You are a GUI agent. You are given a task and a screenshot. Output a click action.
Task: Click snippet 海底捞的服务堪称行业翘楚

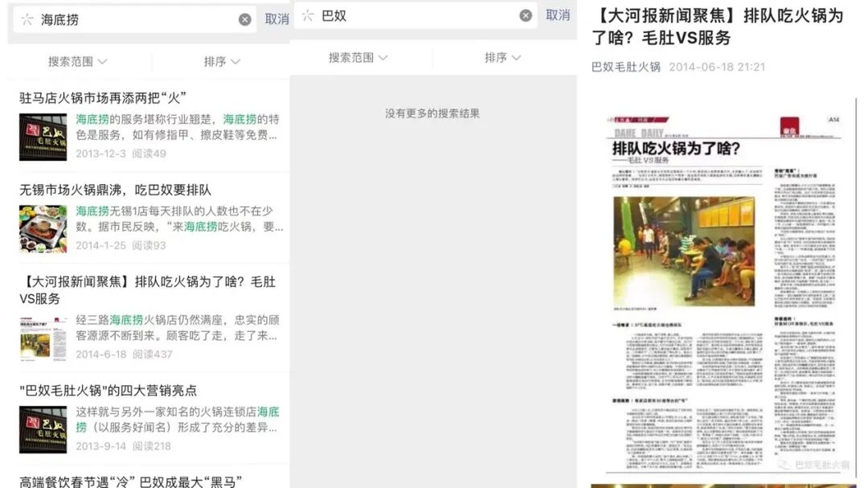[177, 127]
